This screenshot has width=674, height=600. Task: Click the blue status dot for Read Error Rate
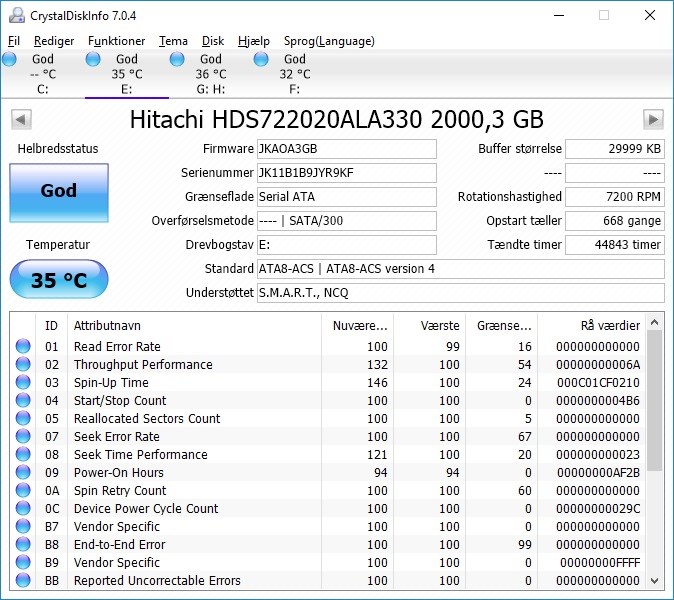(23, 346)
